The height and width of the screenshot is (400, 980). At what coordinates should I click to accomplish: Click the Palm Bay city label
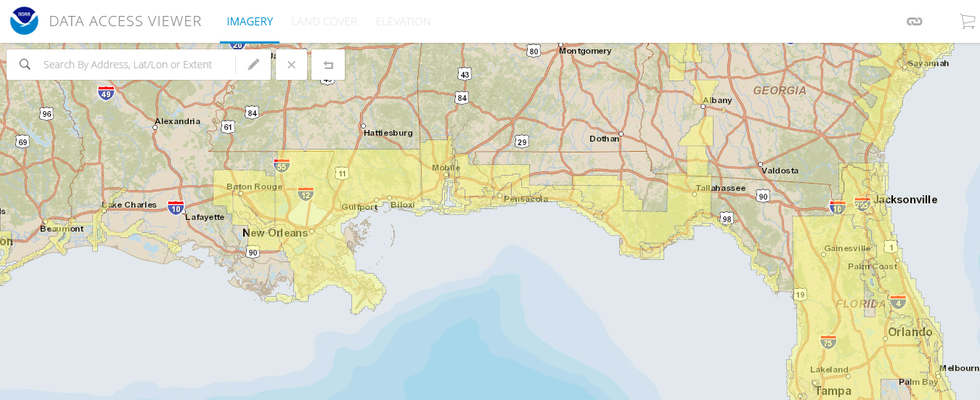click(918, 382)
